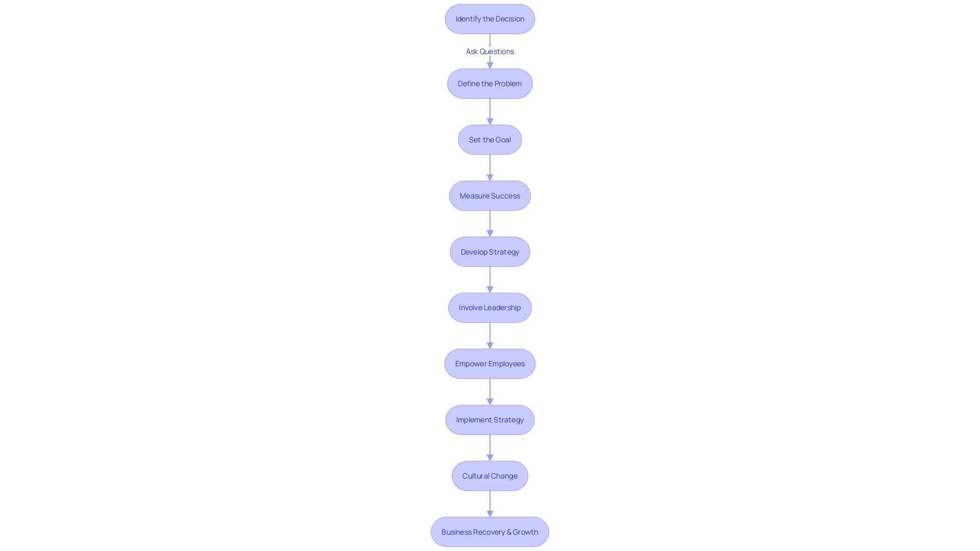Image resolution: width=980 pixels, height=551 pixels.
Task: Select the Implement Strategy node
Action: click(x=489, y=419)
